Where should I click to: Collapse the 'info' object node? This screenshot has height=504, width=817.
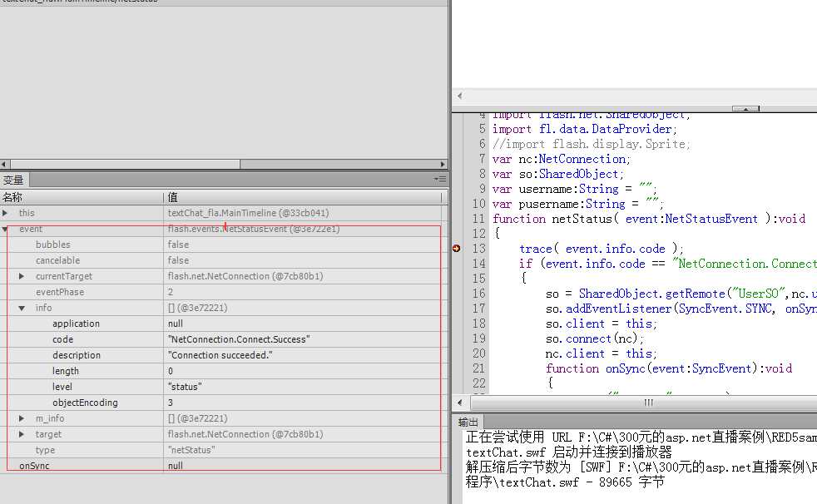tap(22, 309)
